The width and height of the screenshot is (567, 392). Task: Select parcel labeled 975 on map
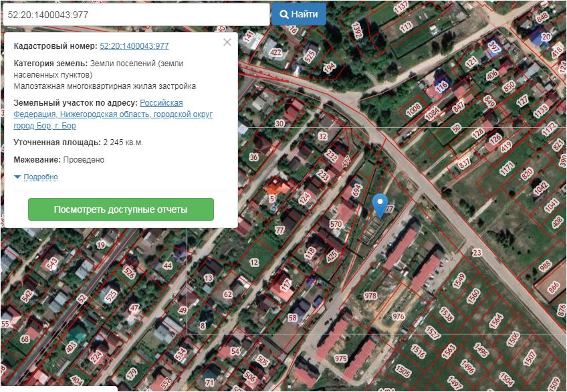[x=341, y=359]
